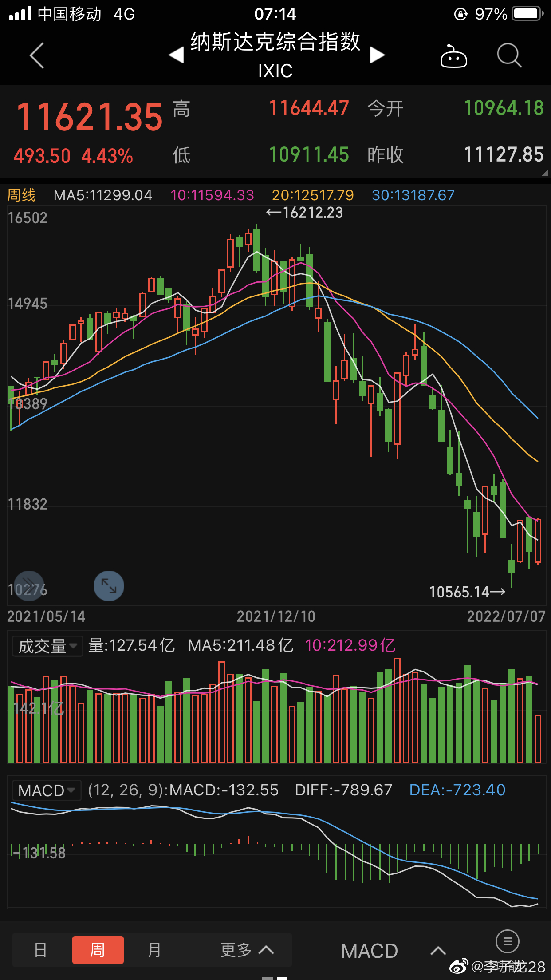The height and width of the screenshot is (980, 551).
Task: Switch to previous index with left triangle
Action: [176, 55]
